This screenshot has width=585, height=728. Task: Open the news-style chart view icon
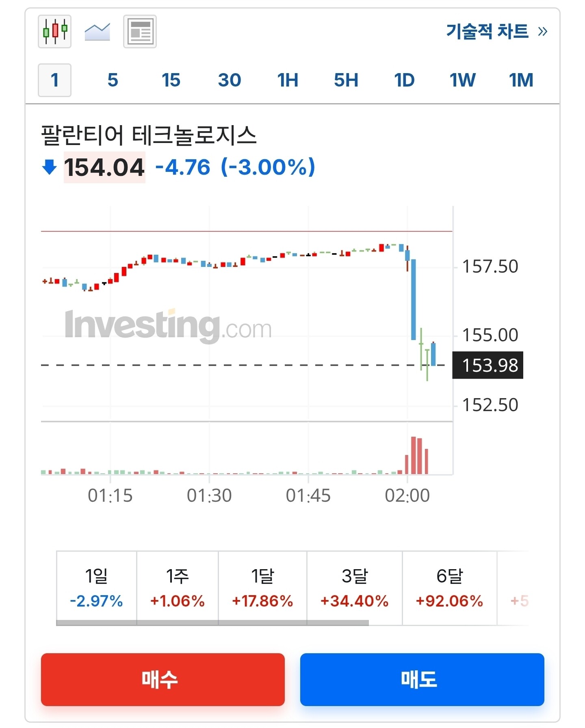[x=140, y=32]
